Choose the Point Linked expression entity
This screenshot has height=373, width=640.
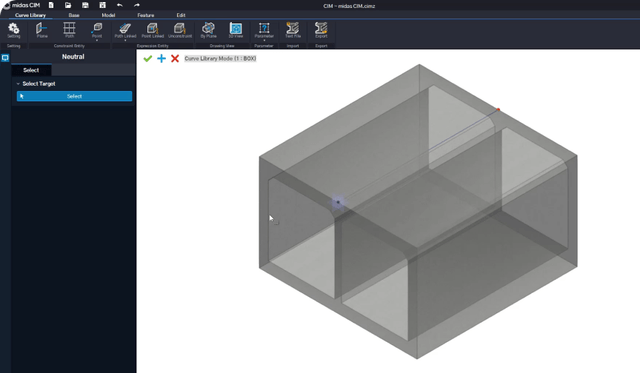click(152, 30)
